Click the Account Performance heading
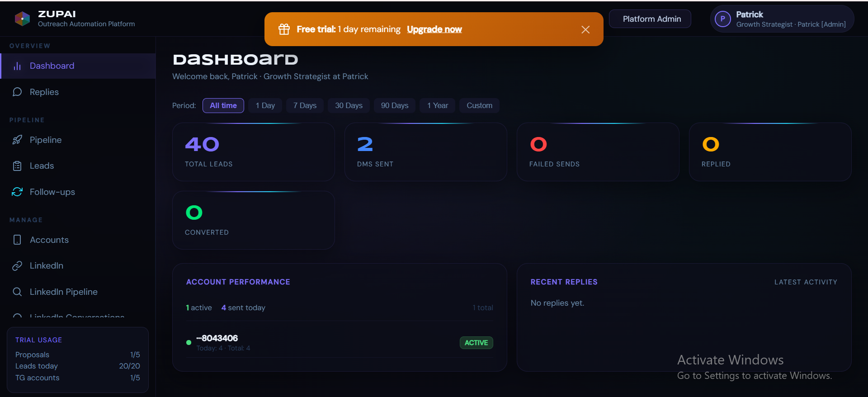This screenshot has height=397, width=868. pyautogui.click(x=238, y=282)
